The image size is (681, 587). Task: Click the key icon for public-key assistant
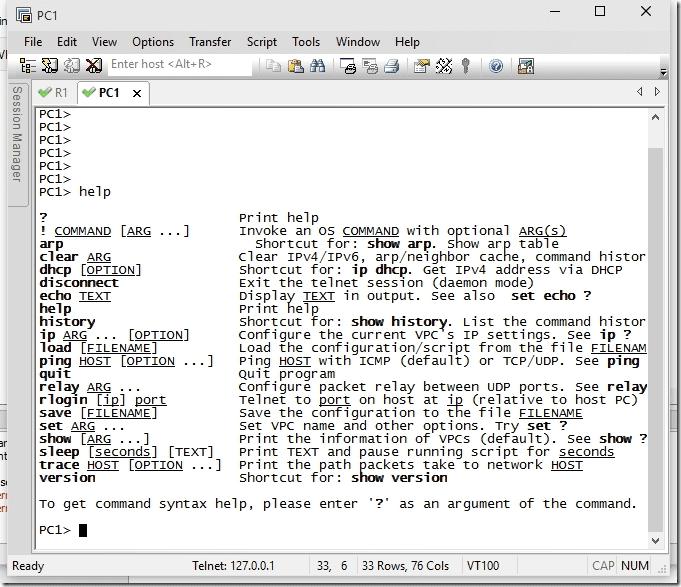tap(466, 66)
